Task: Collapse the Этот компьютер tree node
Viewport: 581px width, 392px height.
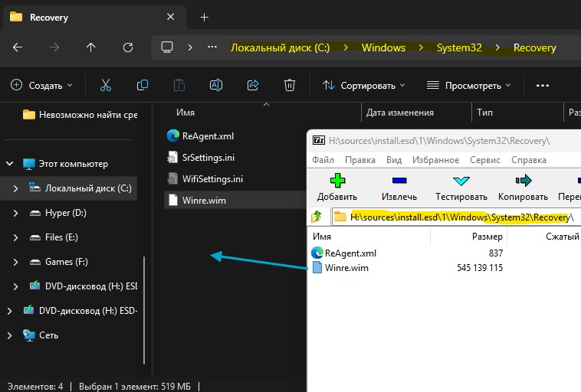Action: (x=10, y=163)
